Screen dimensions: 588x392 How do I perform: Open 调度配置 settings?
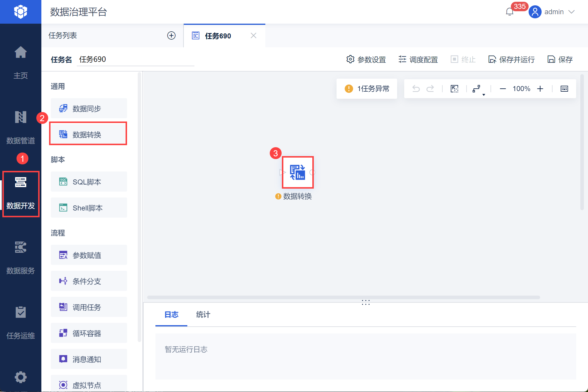point(418,59)
